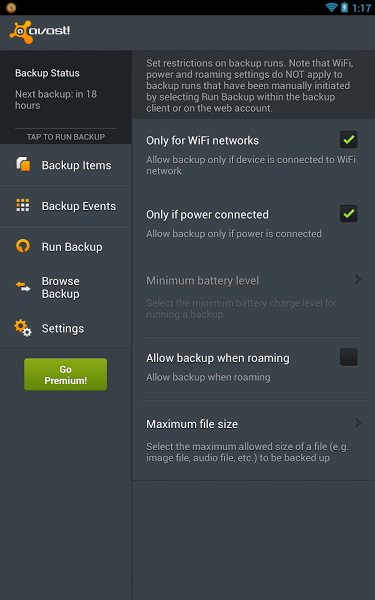This screenshot has width=375, height=600.
Task: Click the Go Premium! button
Action: [x=65, y=374]
